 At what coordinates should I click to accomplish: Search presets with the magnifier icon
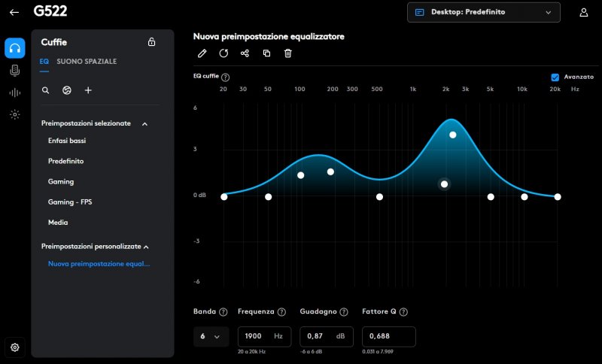pyautogui.click(x=46, y=90)
